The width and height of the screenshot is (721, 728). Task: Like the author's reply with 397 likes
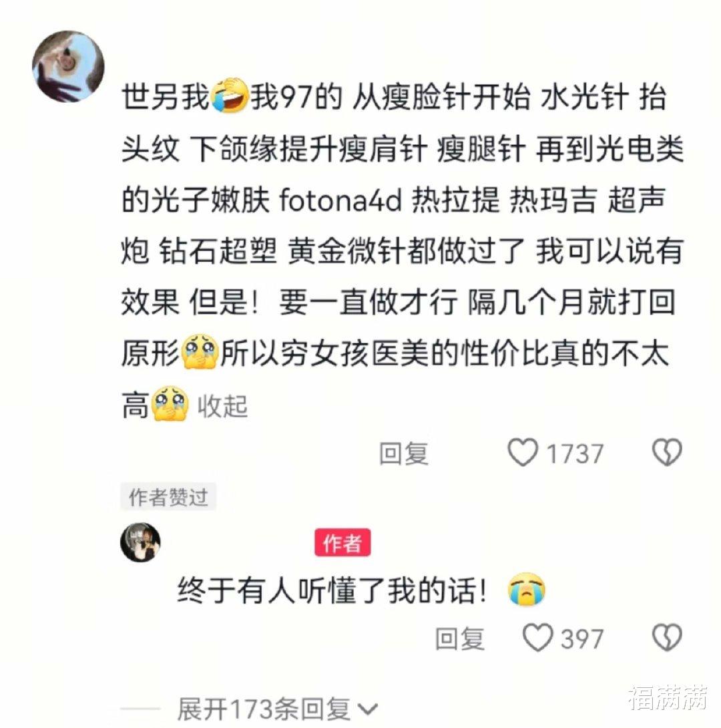(x=537, y=637)
